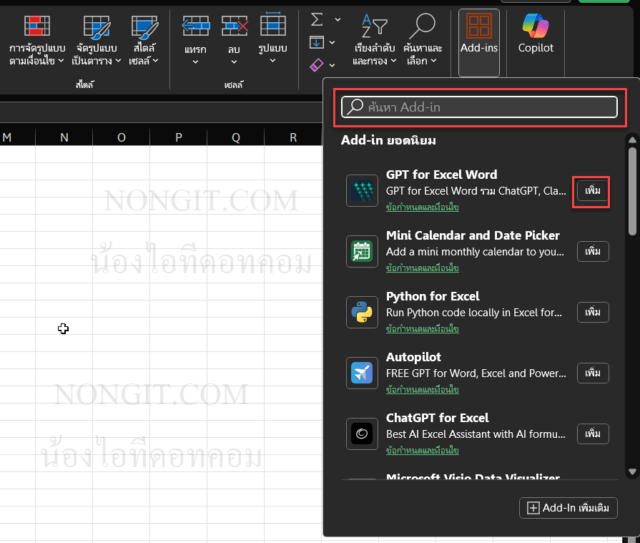Open terms link under GPT for Excel Word
The width and height of the screenshot is (640, 543).
pos(422,207)
